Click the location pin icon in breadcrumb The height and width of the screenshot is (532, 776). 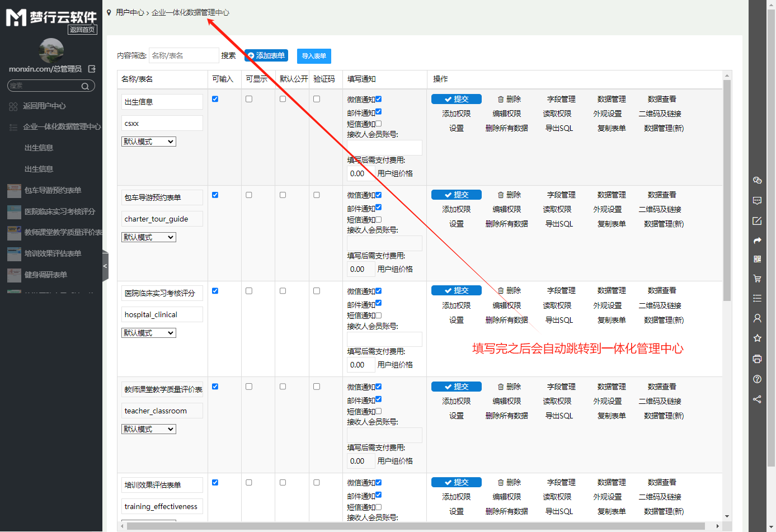[x=109, y=12]
